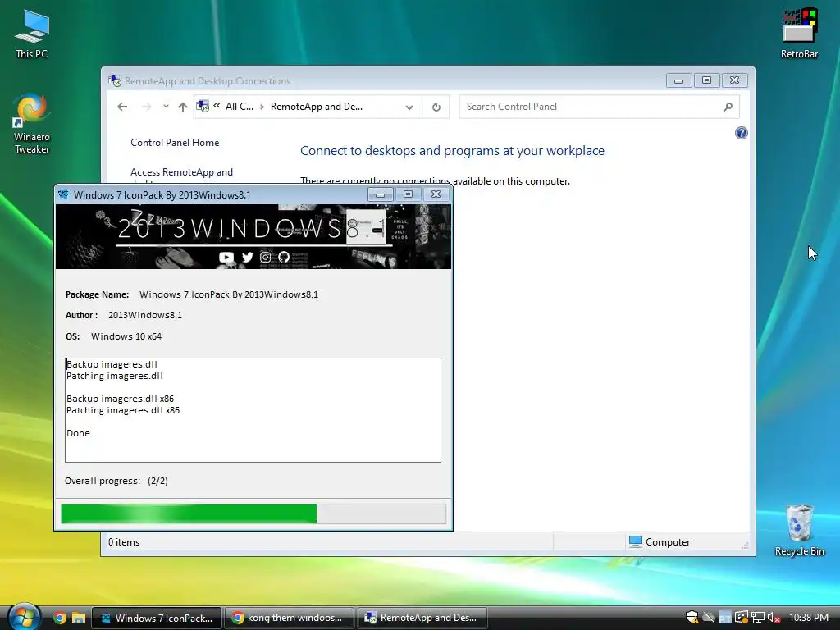This screenshot has width=840, height=630.
Task: Click the display sync tray icon
Action: point(742,618)
